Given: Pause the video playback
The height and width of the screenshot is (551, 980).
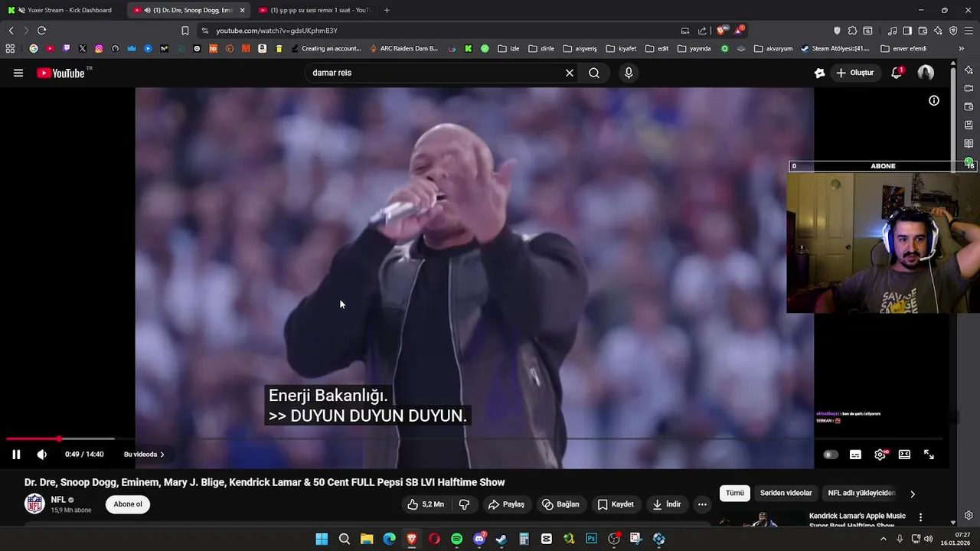Looking at the screenshot, I should (16, 455).
